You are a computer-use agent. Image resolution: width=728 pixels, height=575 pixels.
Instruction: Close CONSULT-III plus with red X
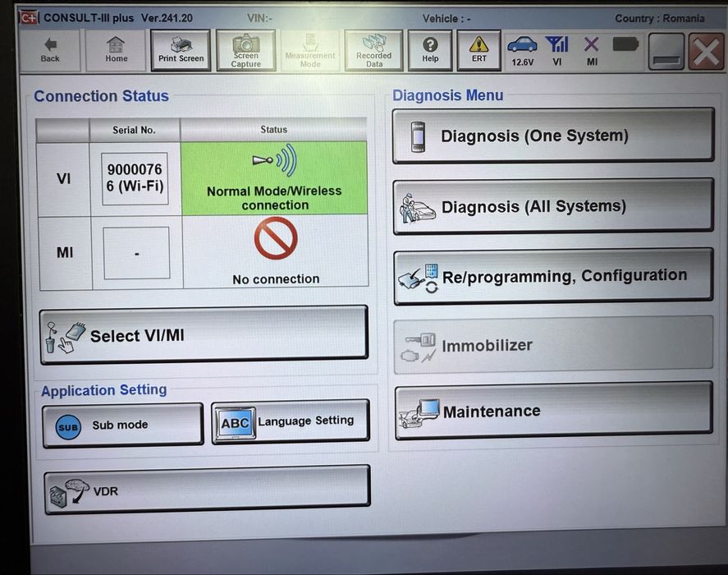point(706,51)
